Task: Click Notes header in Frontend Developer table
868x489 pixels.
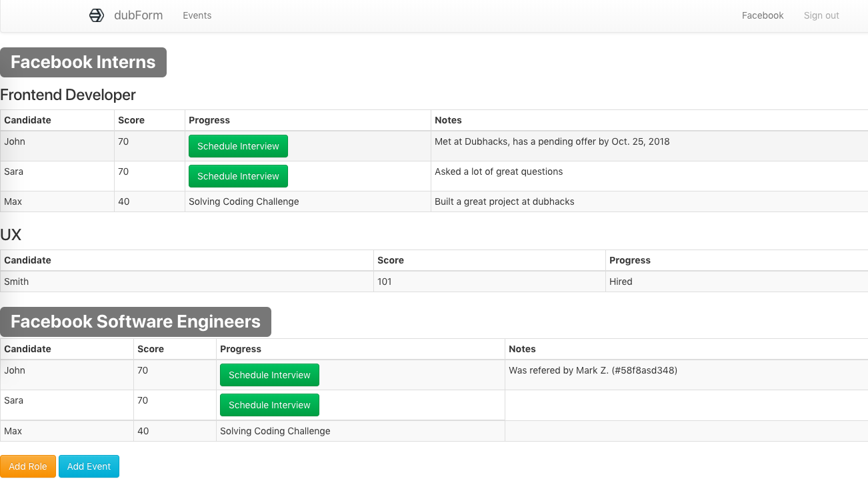Action: pyautogui.click(x=448, y=120)
